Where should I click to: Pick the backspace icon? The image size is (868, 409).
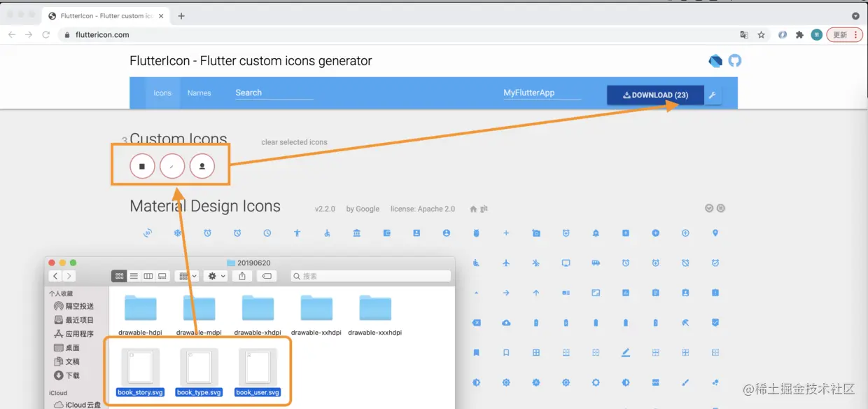point(476,323)
